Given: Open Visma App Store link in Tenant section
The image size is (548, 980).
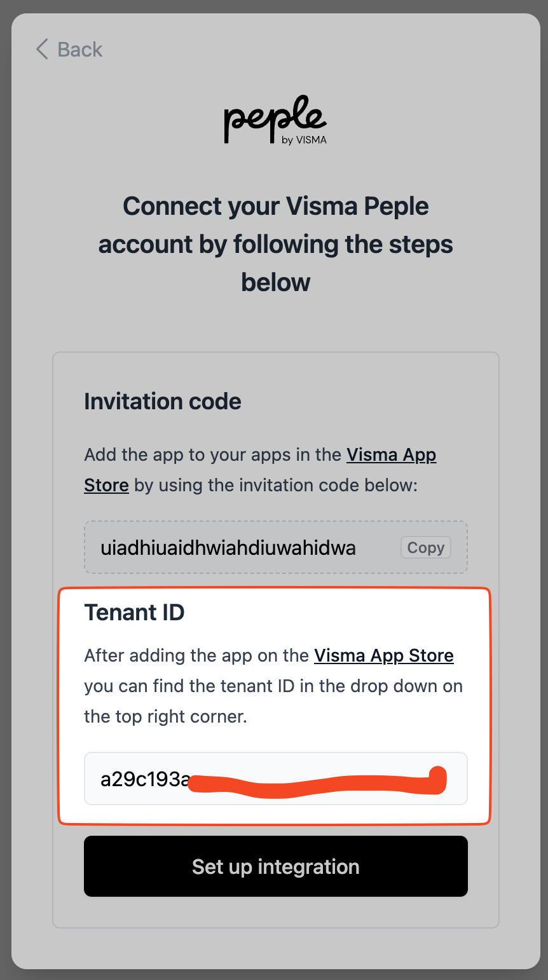Looking at the screenshot, I should pyautogui.click(x=384, y=656).
